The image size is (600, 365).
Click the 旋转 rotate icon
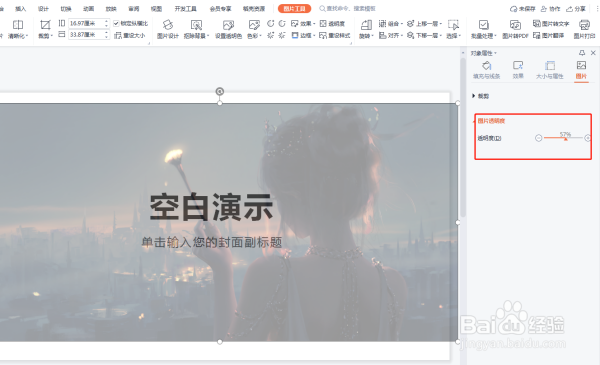[x=366, y=25]
